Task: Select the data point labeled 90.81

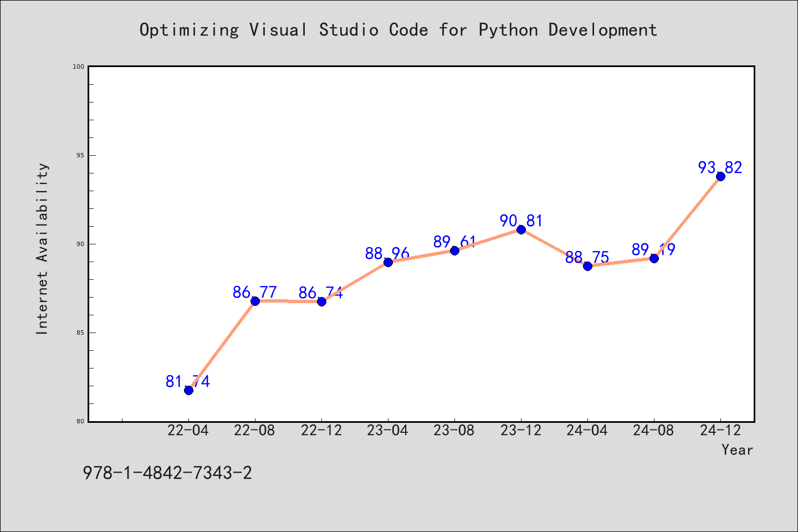Action: (x=521, y=229)
